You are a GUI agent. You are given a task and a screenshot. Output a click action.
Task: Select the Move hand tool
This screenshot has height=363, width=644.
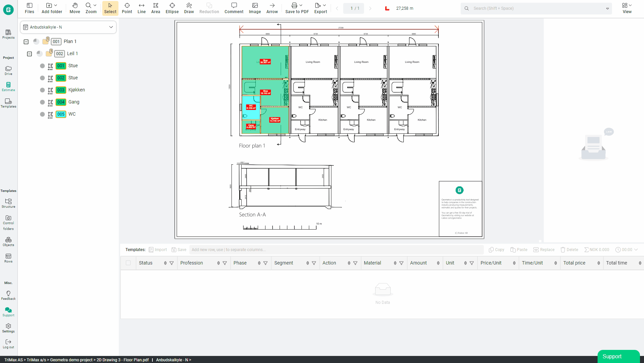pos(75,8)
